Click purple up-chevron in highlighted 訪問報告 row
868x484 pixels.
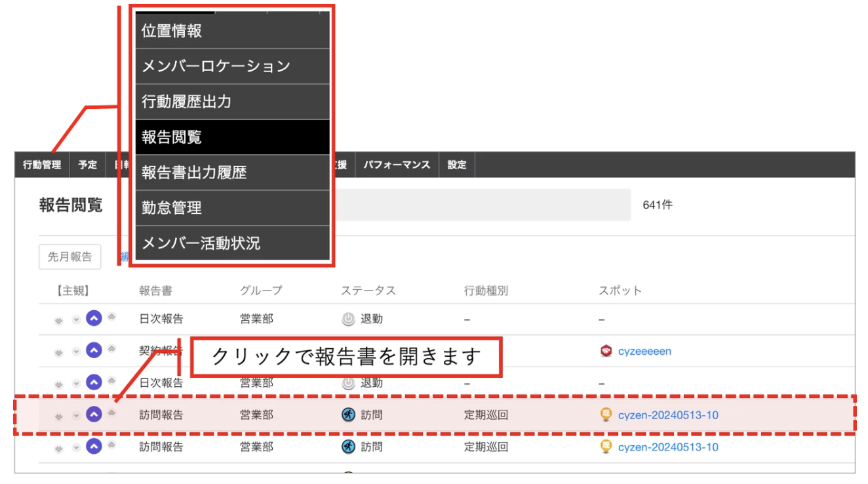coord(94,414)
